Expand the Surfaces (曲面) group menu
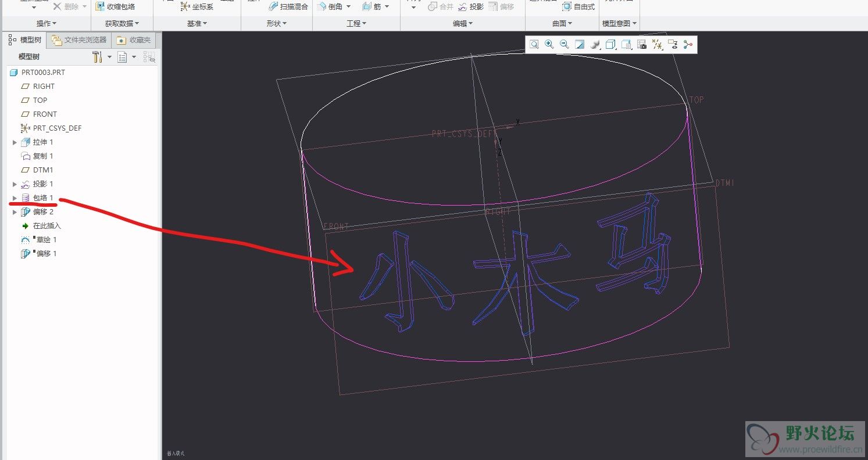Viewport: 868px width, 460px height. 562,23
